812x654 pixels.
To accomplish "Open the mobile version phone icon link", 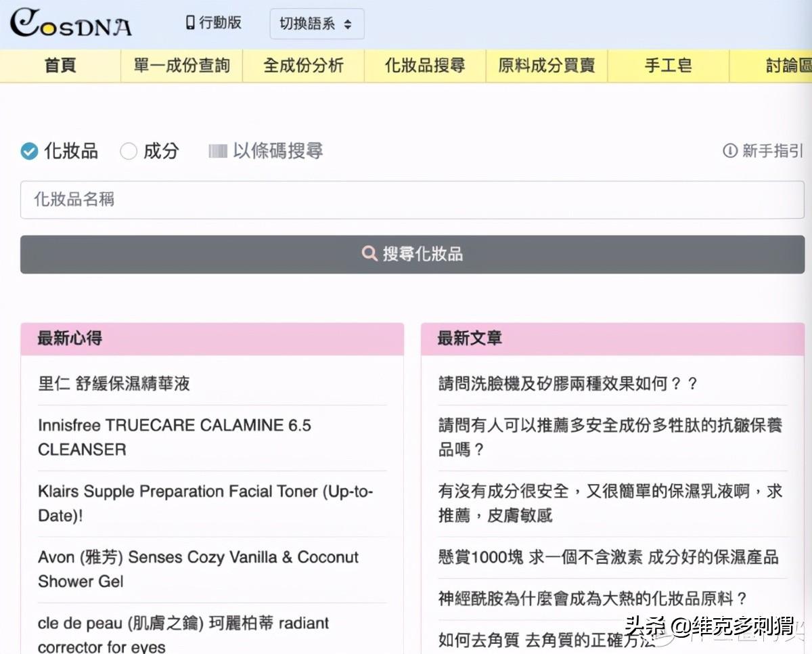I will pos(191,22).
